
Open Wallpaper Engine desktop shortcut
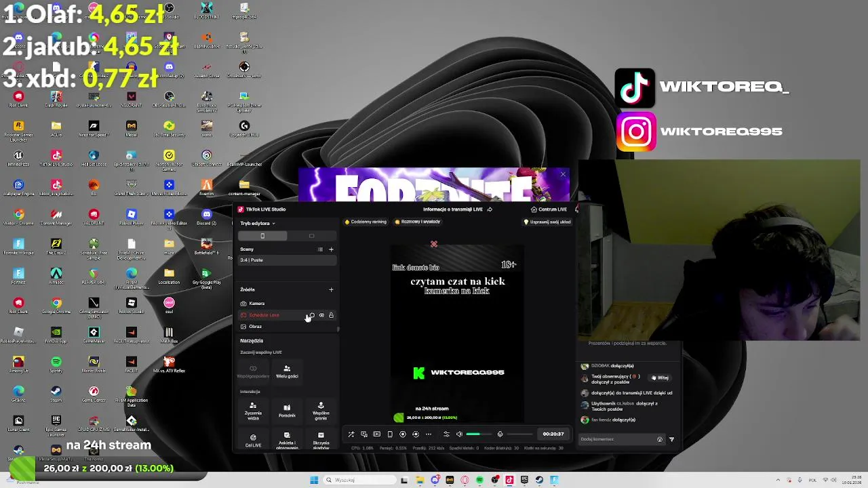point(18,188)
